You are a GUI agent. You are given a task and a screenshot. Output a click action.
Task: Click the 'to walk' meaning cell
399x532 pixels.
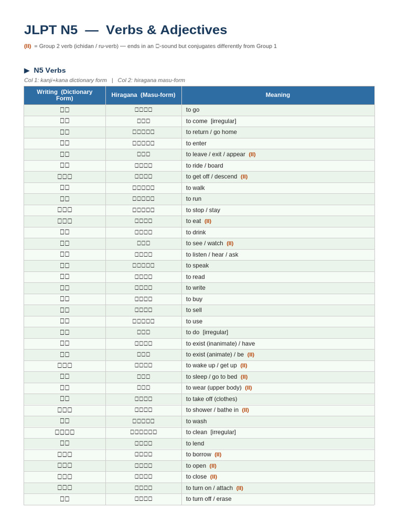click(x=278, y=188)
